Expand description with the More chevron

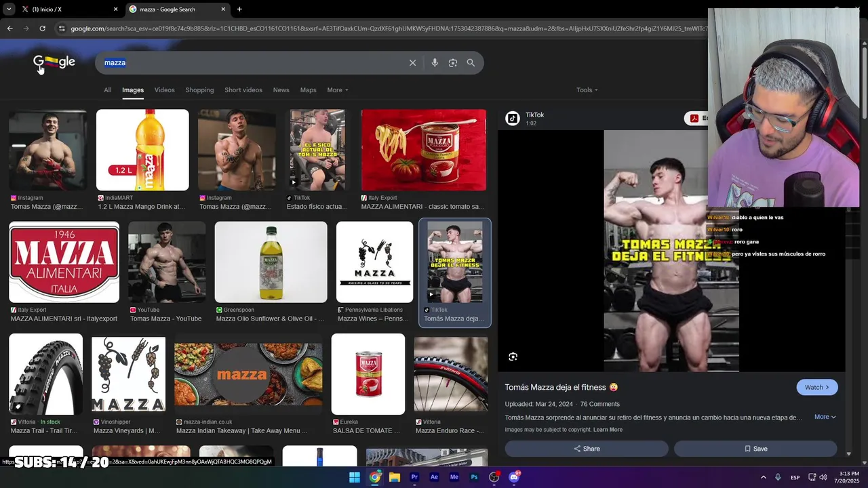pos(825,417)
